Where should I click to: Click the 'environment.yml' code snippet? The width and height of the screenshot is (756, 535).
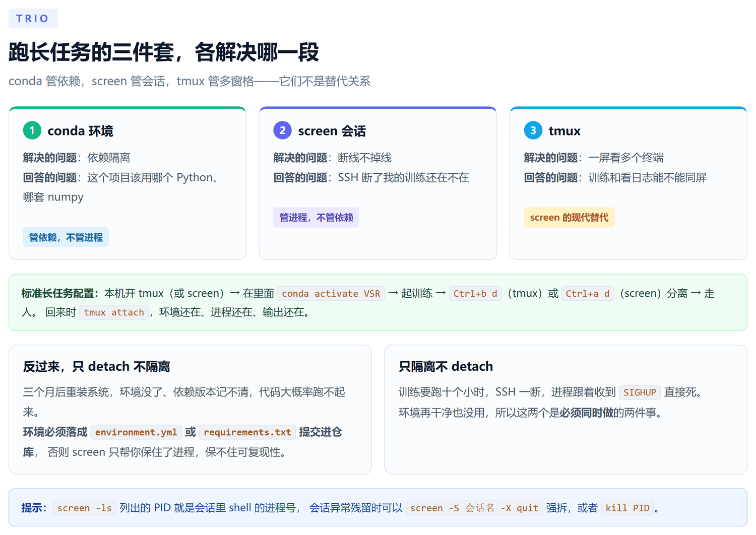point(136,432)
